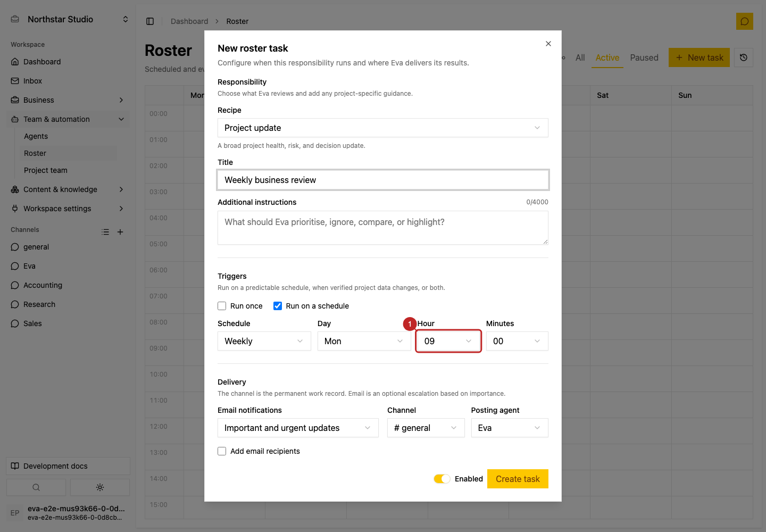
Task: Open Agents in the sidebar
Action: tap(36, 136)
